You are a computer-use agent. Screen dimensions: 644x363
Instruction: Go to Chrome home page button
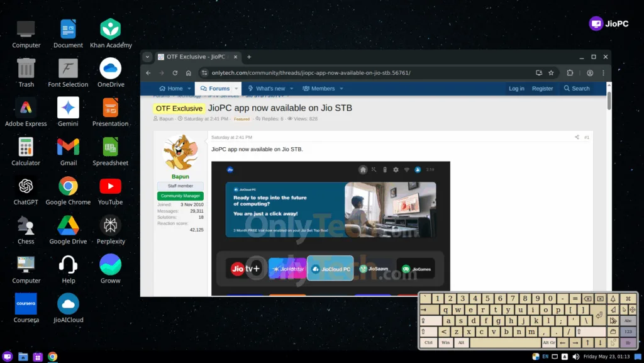[x=189, y=73]
